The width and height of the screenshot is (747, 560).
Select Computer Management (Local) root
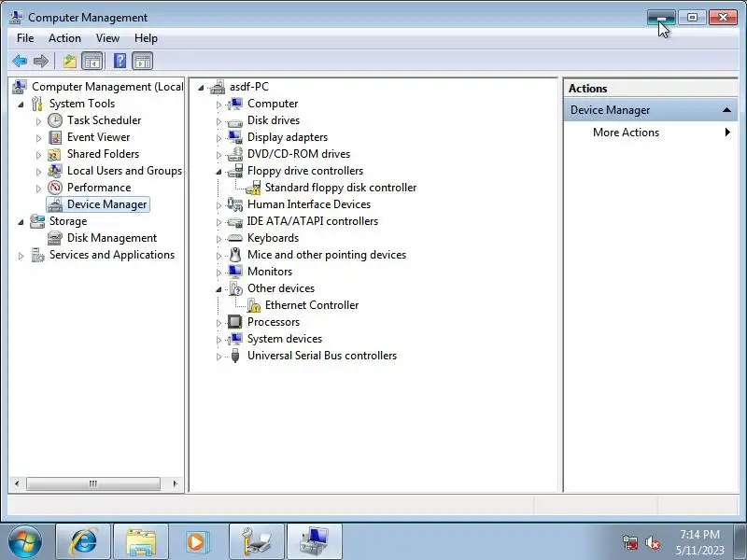tap(107, 87)
